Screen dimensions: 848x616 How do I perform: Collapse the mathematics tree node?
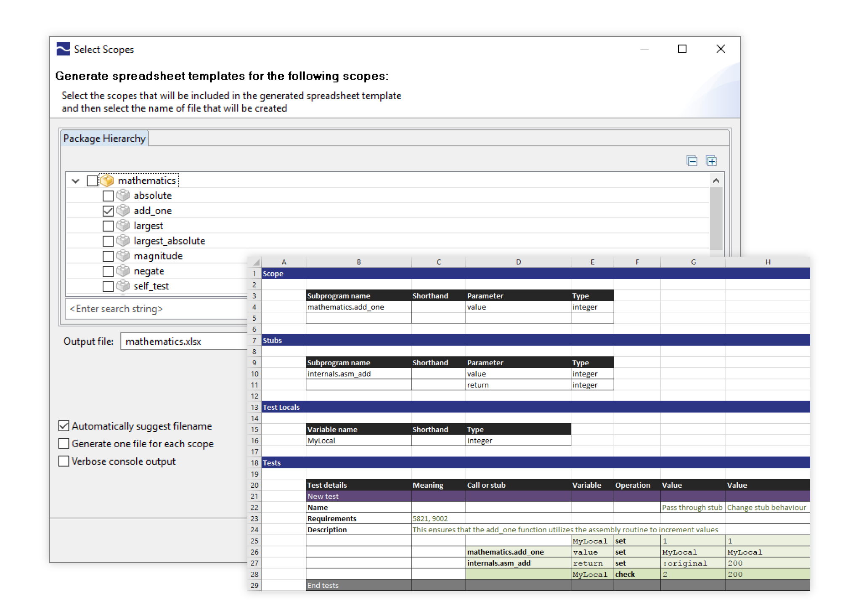(x=76, y=181)
